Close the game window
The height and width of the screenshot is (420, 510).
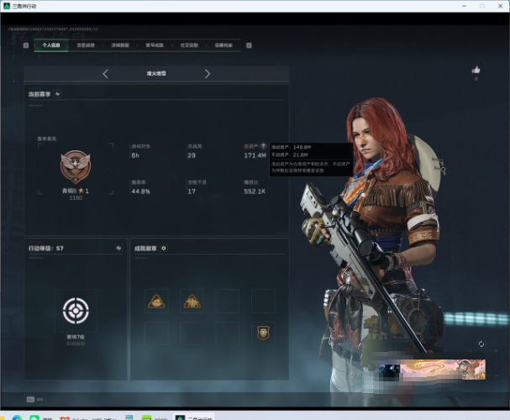[x=500, y=6]
